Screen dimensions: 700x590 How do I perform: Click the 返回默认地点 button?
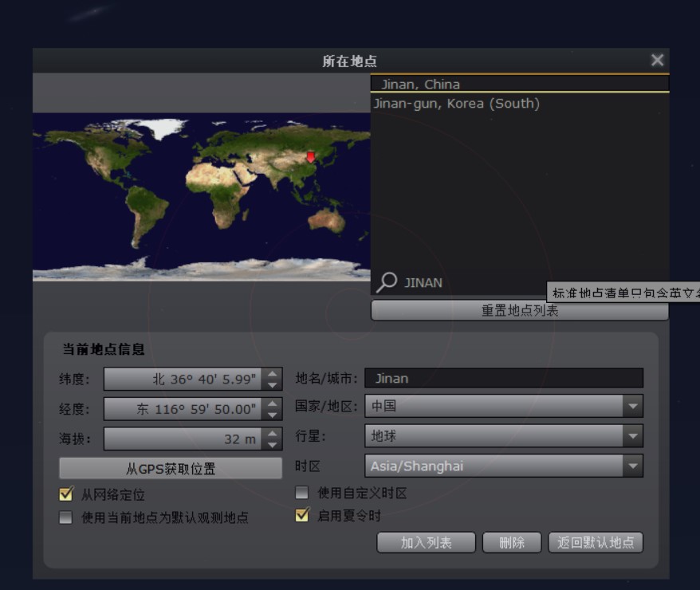[x=594, y=542]
